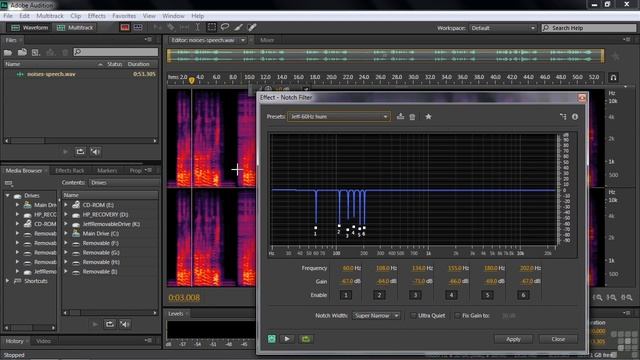The height and width of the screenshot is (360, 640).
Task: Show the spectral pitch display
Action: pos(138,27)
